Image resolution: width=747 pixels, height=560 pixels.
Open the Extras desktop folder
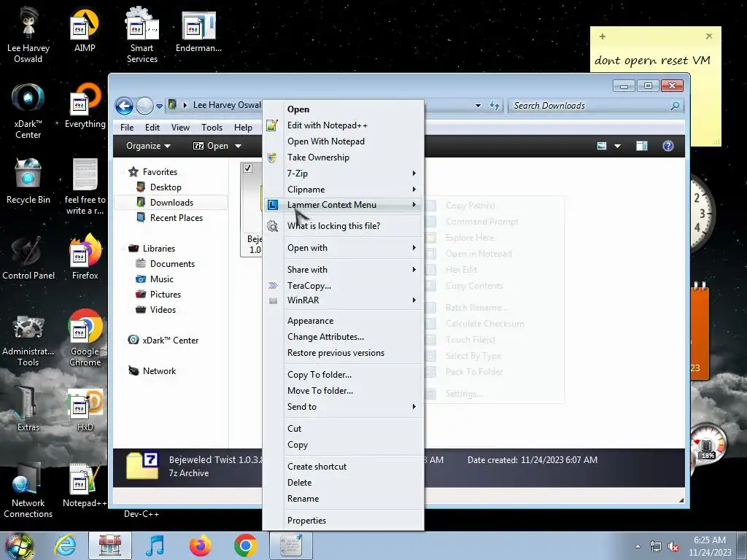28,409
